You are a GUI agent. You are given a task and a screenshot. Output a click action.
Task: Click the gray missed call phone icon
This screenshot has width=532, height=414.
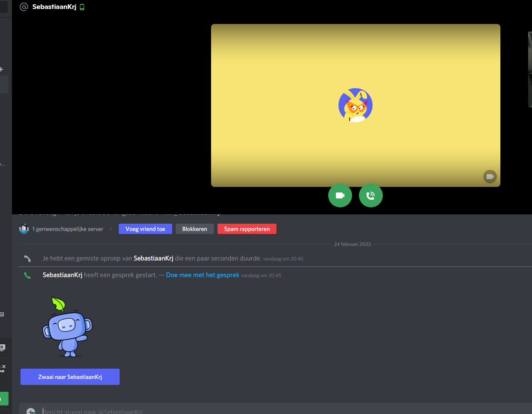click(27, 258)
